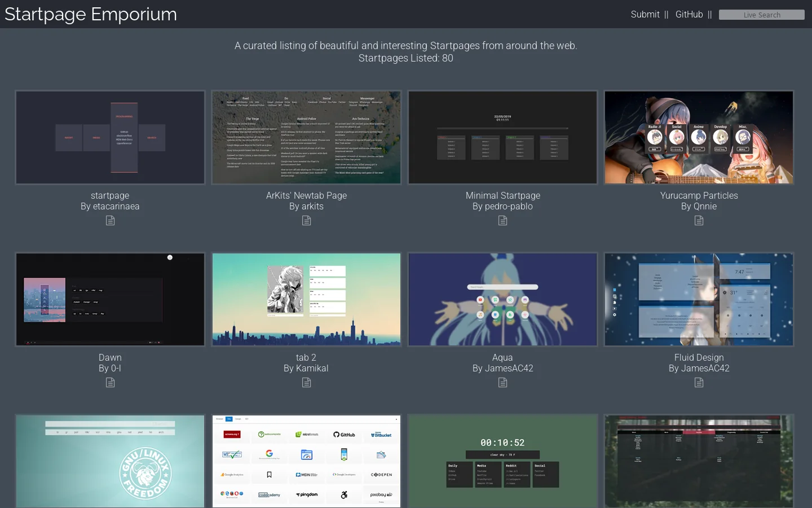Screen dimensions: 812x508
Task: Open the document icon under tab 2
Action: pyautogui.click(x=306, y=382)
